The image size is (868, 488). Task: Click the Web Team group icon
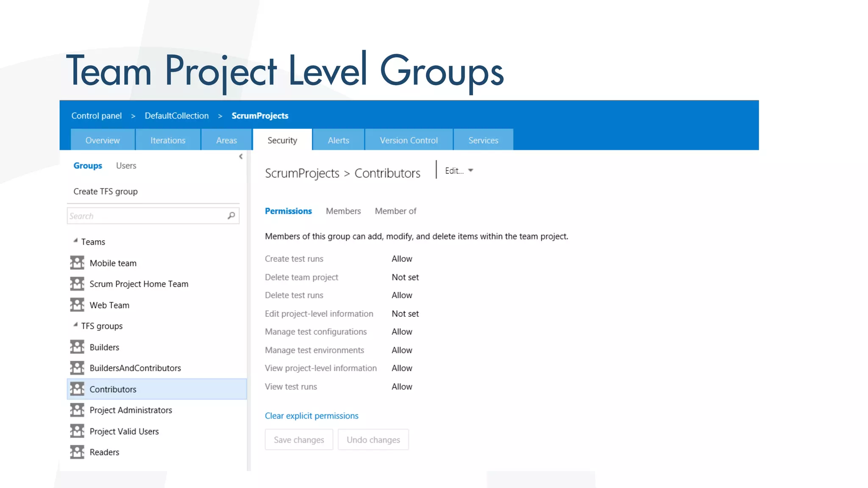(x=77, y=305)
